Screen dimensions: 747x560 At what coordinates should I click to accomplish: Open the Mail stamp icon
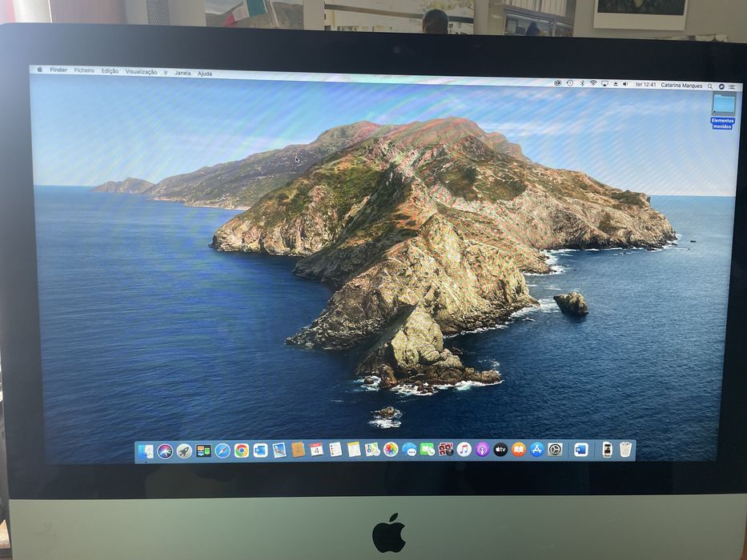(279, 450)
